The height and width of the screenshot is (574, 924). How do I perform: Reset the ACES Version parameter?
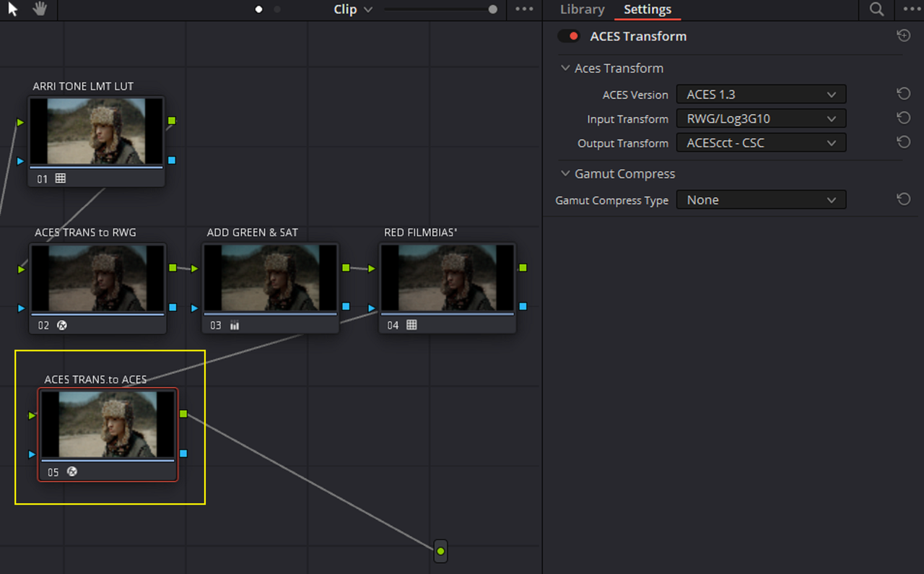[x=903, y=94]
